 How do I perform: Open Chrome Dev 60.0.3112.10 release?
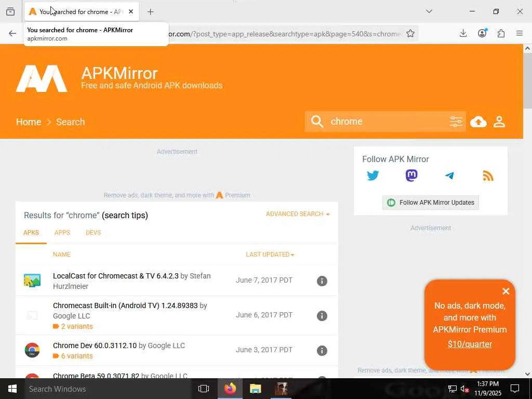95,345
